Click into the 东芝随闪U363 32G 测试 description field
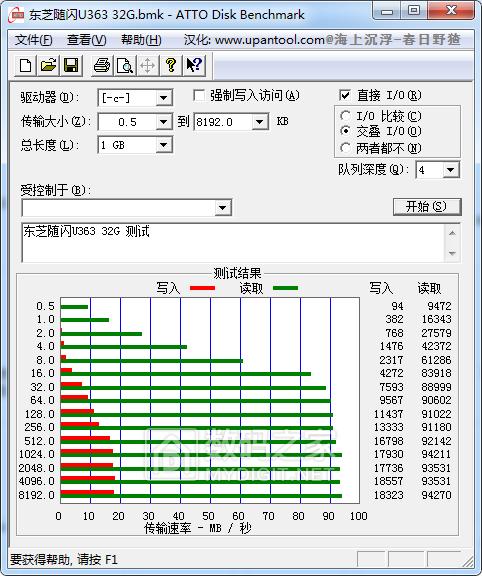The image size is (482, 576). 234,242
